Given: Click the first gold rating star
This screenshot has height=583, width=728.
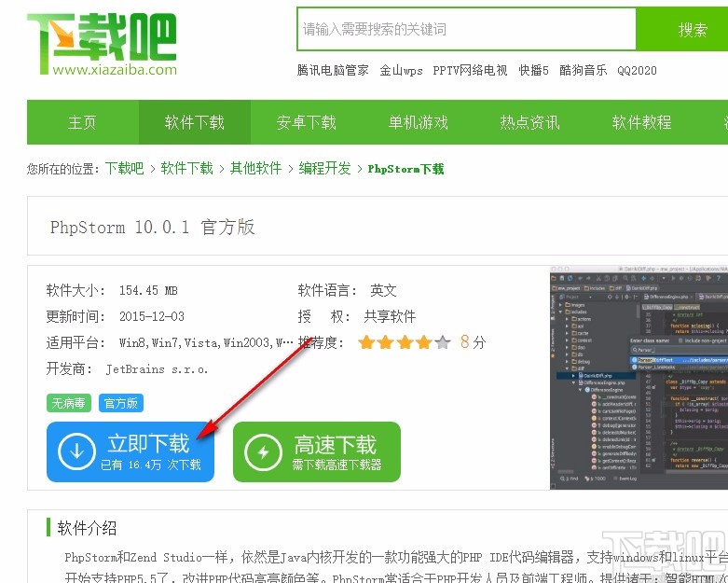Looking at the screenshot, I should pyautogui.click(x=366, y=343).
